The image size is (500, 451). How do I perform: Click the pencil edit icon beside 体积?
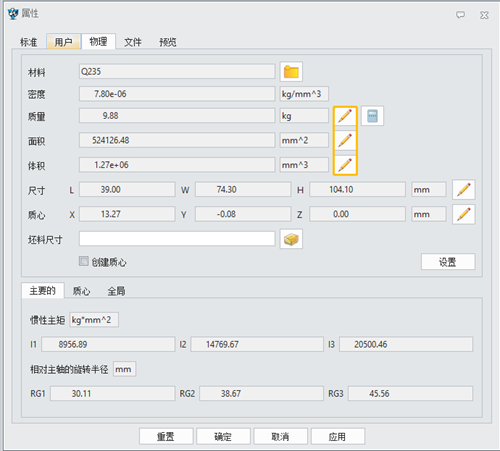click(x=345, y=165)
